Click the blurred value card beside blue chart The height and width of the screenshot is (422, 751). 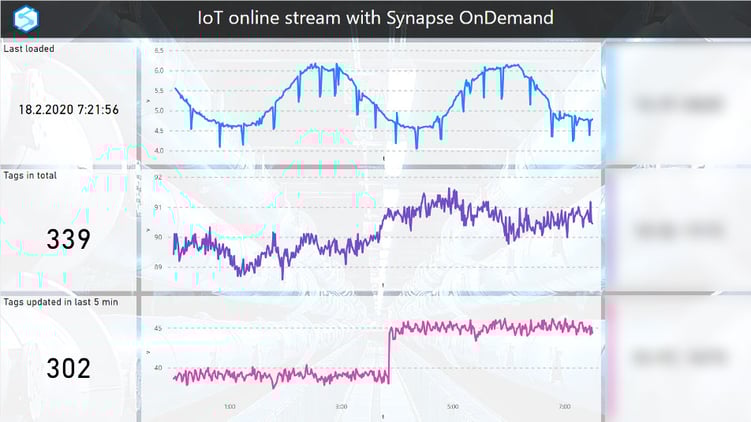coord(678,104)
